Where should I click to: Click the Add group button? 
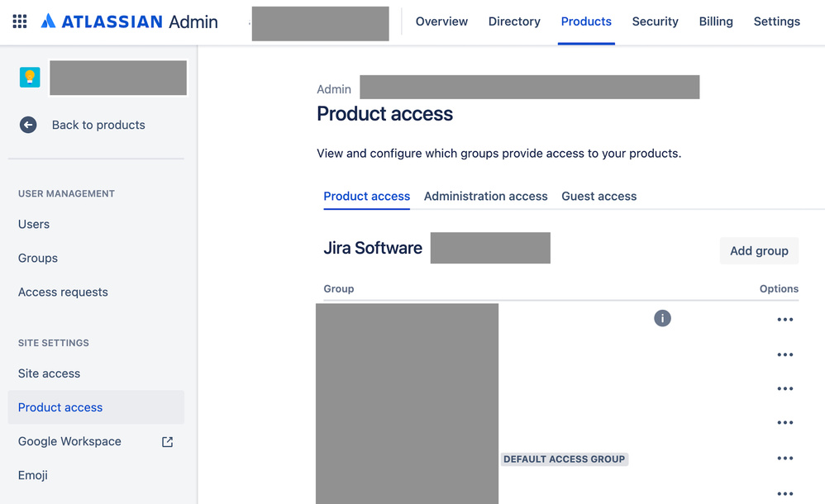pyautogui.click(x=759, y=251)
